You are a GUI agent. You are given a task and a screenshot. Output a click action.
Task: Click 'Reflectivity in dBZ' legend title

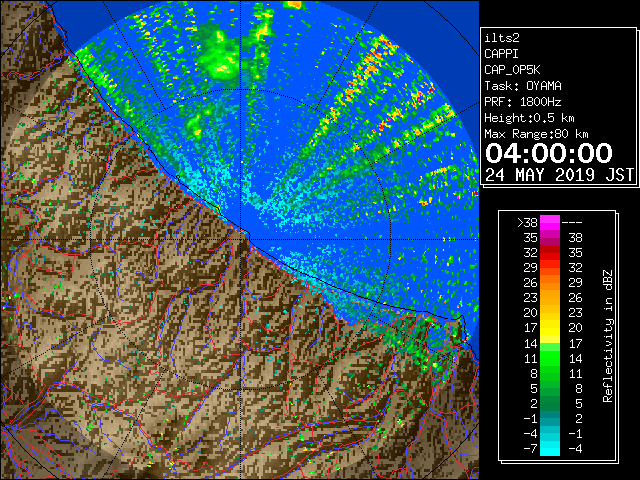608,336
